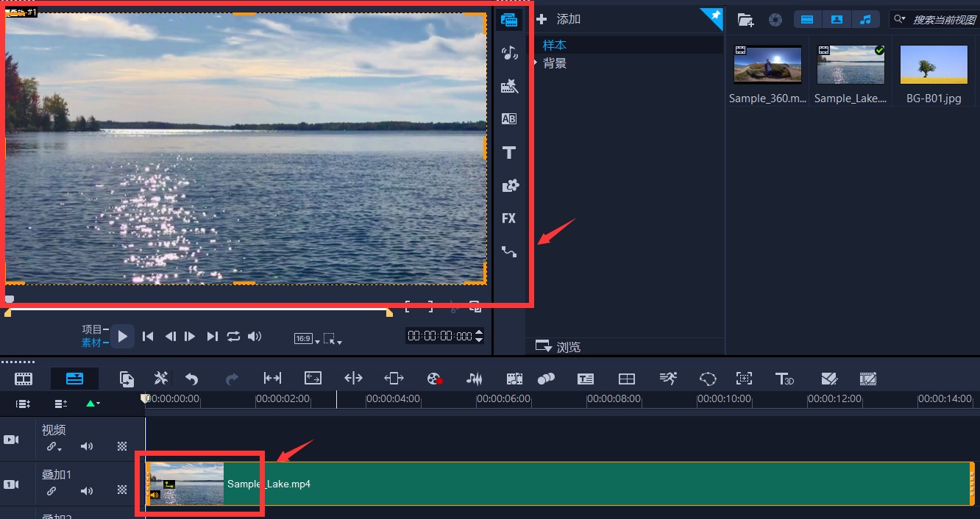Click the left trim marker under the preview
Image resolution: width=980 pixels, height=519 pixels.
coord(8,313)
